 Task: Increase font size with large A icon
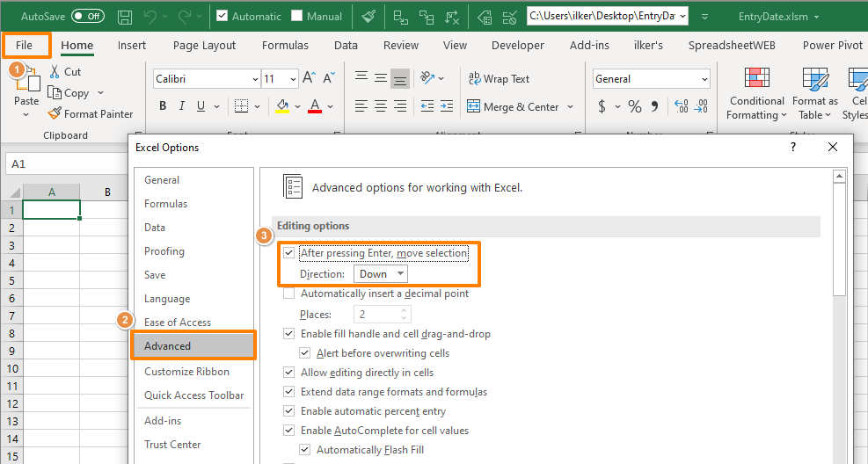coord(309,78)
